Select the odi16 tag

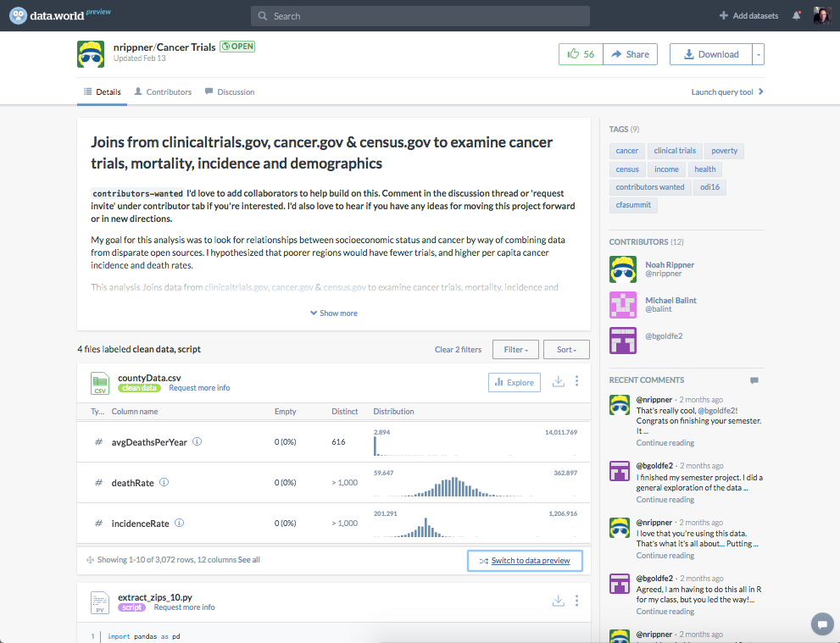[709, 187]
